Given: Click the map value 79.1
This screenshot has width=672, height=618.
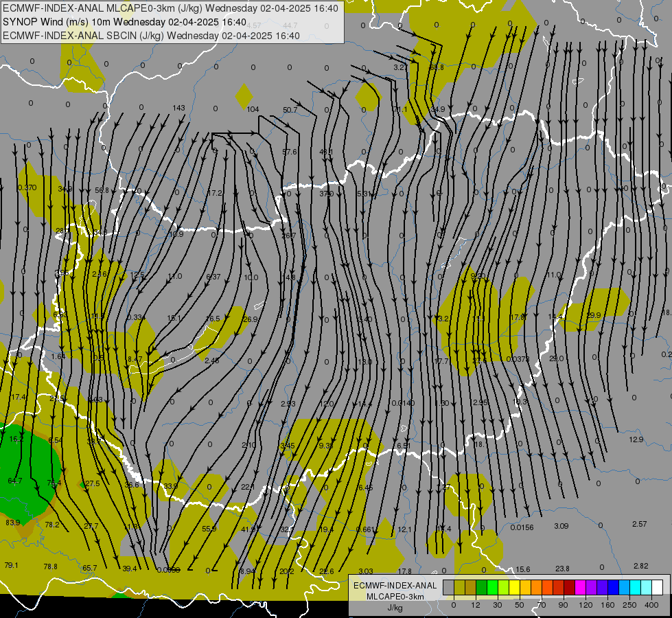Looking at the screenshot, I should 11,565.
